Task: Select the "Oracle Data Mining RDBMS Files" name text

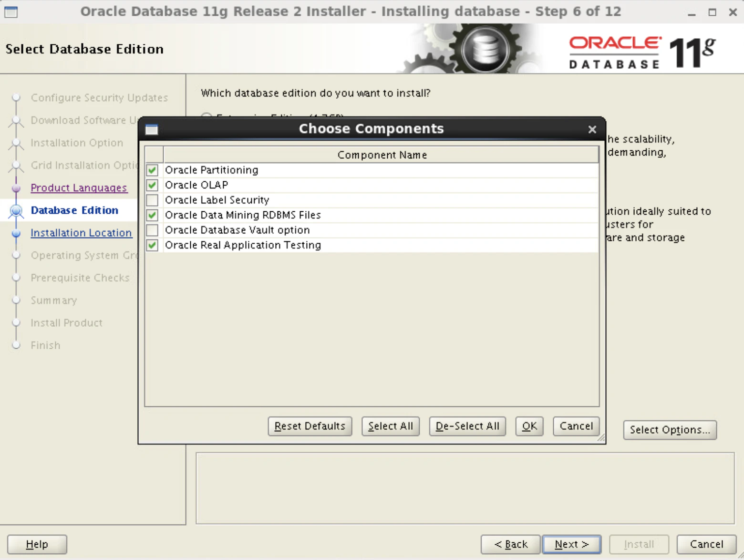Action: click(x=243, y=215)
